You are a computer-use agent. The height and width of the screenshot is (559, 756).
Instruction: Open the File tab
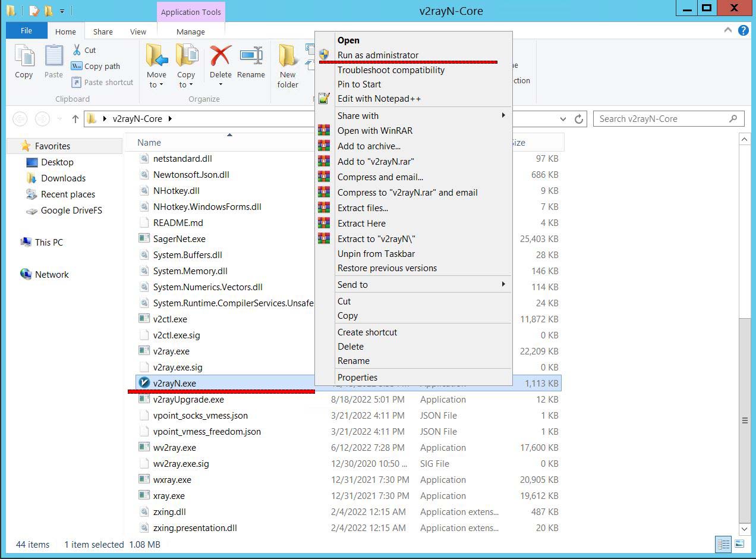[x=27, y=31]
